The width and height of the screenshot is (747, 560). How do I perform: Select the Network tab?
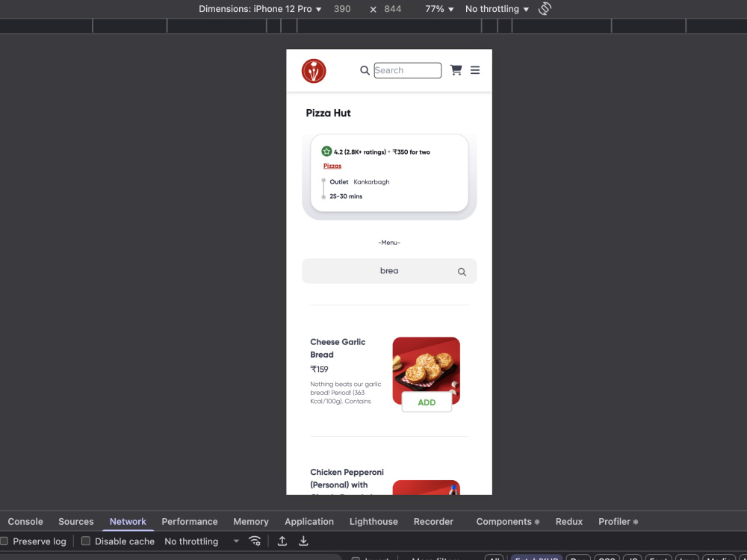point(128,521)
